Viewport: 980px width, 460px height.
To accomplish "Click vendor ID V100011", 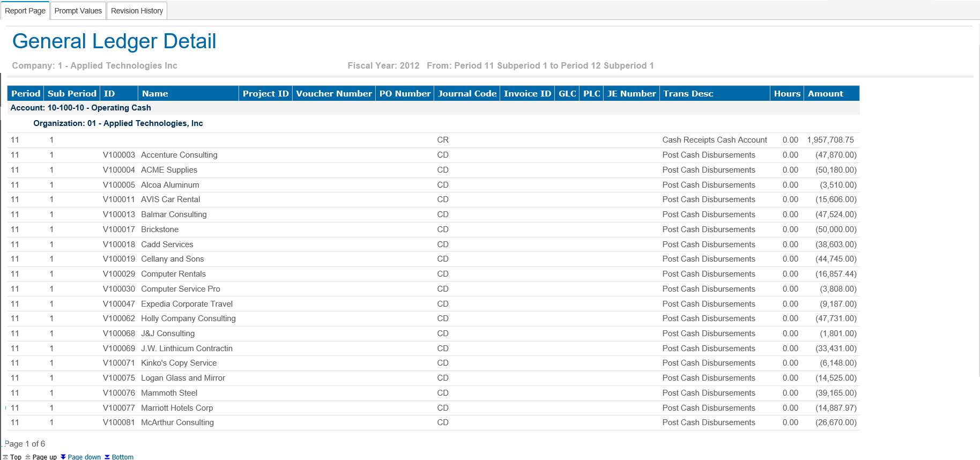I will coord(118,199).
